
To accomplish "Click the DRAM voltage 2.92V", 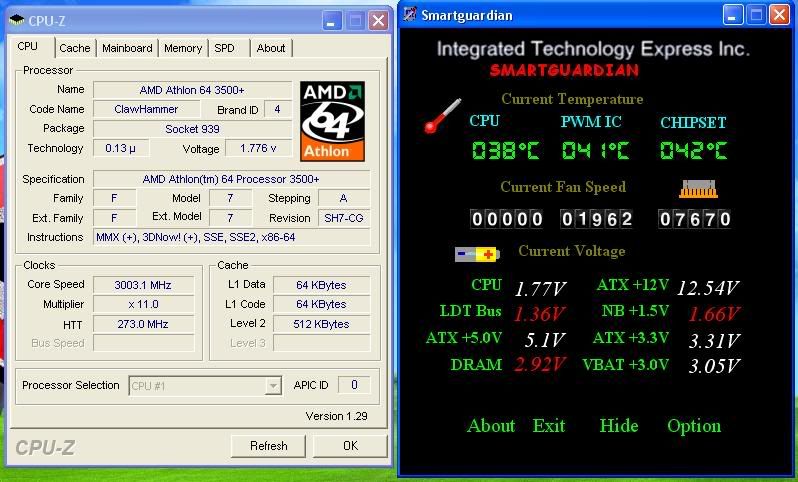I will (x=539, y=364).
